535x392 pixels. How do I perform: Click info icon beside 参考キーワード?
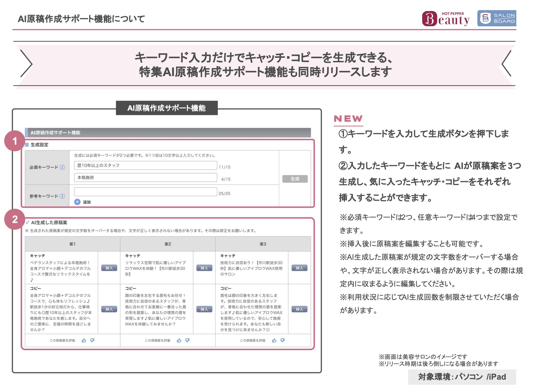click(x=62, y=196)
